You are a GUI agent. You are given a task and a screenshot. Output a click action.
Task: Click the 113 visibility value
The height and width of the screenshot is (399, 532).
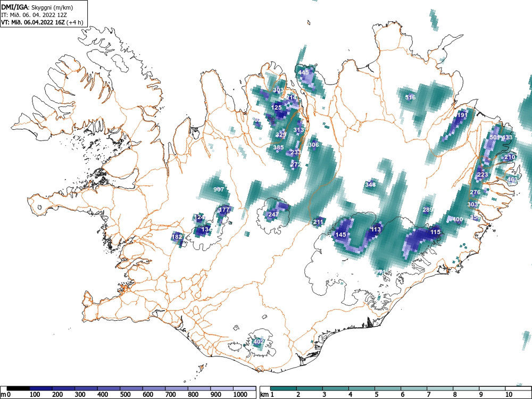376,230
